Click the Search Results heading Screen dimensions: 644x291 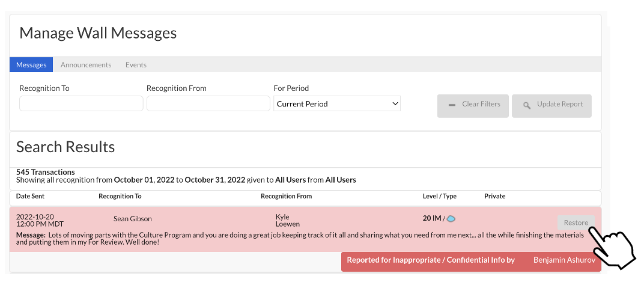65,147
